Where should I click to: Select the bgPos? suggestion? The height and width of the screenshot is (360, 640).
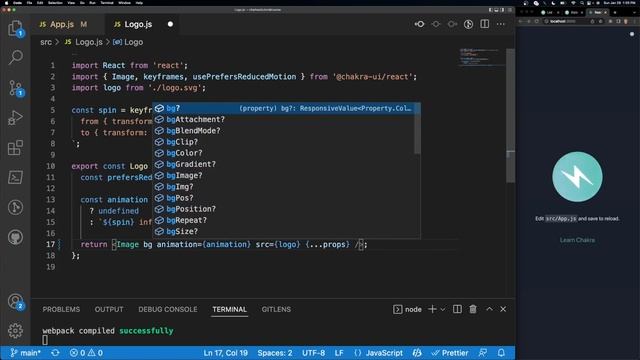(x=283, y=198)
